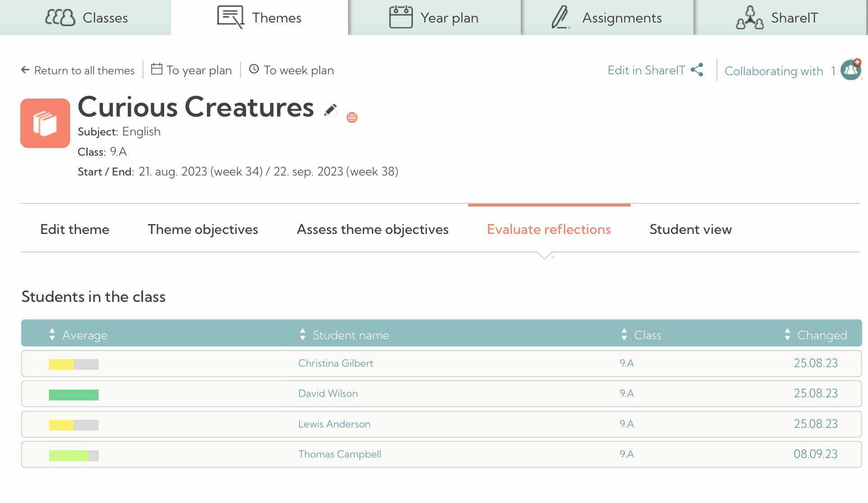Toggle sorting on the Average column
The width and height of the screenshot is (868, 503).
pyautogui.click(x=52, y=335)
